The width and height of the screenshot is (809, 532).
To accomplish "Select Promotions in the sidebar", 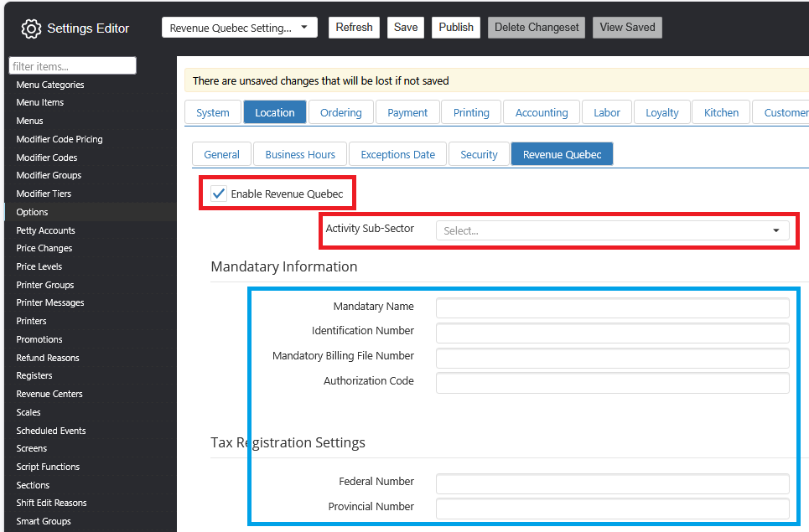I will tap(39, 339).
